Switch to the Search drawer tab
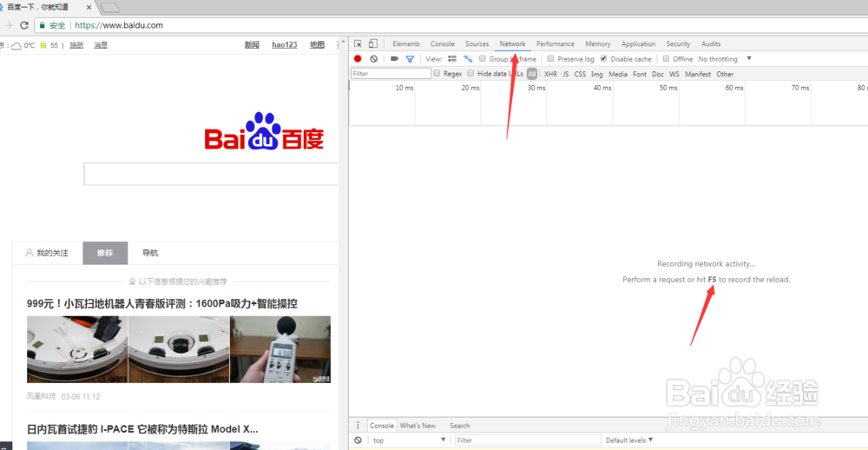The image size is (868, 450). click(459, 426)
